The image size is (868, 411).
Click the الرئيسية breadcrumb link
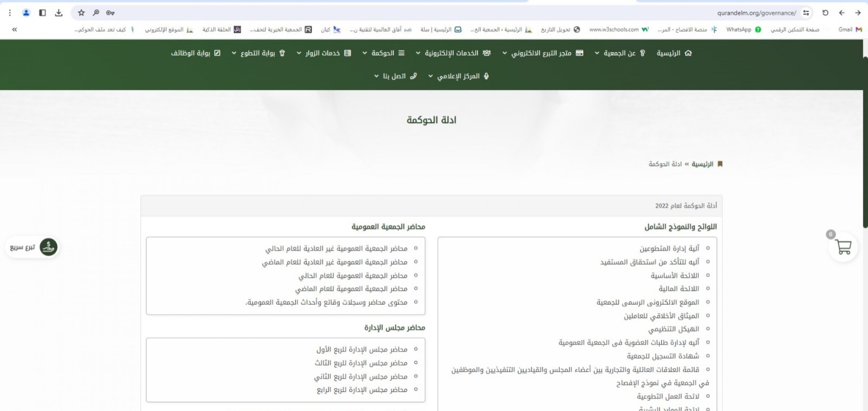click(x=702, y=164)
